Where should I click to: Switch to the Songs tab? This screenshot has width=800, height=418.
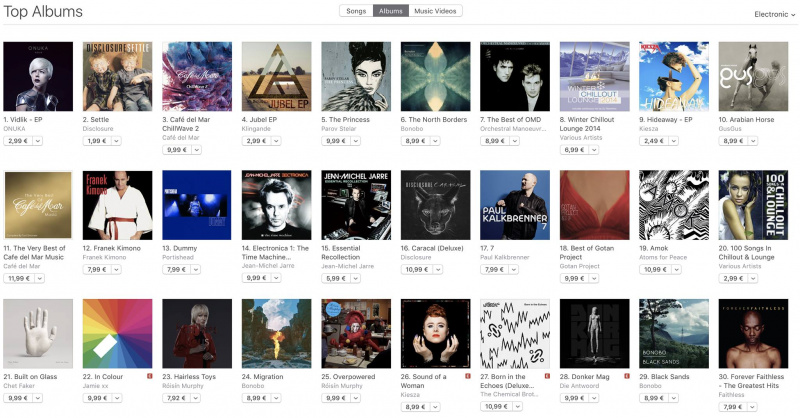click(356, 11)
